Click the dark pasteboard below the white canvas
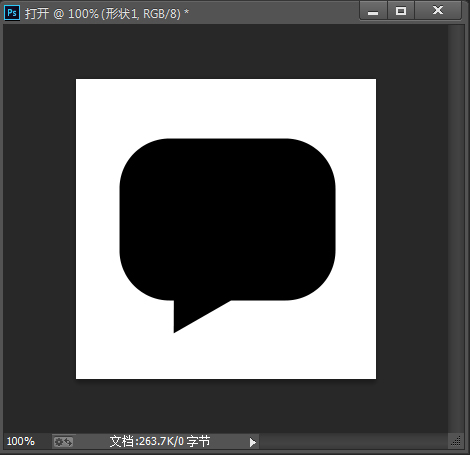Image resolution: width=470 pixels, height=455 pixels. point(226,406)
